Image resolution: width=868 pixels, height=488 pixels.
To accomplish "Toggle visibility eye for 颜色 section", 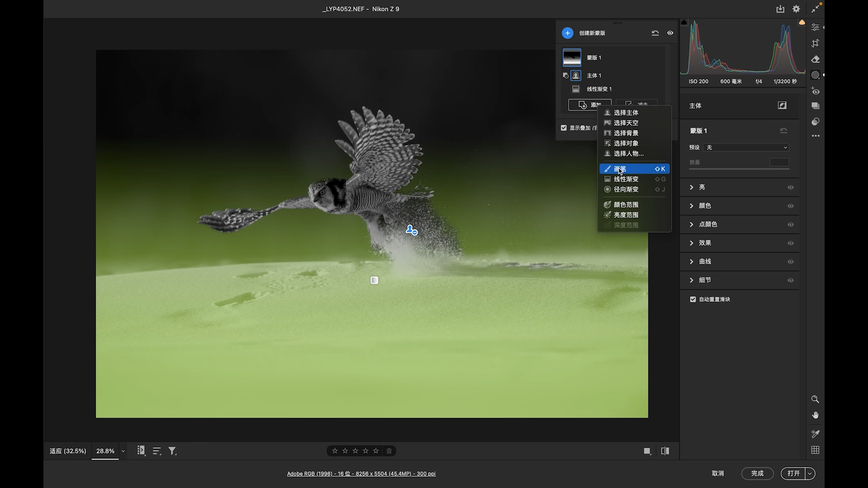I will (790, 206).
